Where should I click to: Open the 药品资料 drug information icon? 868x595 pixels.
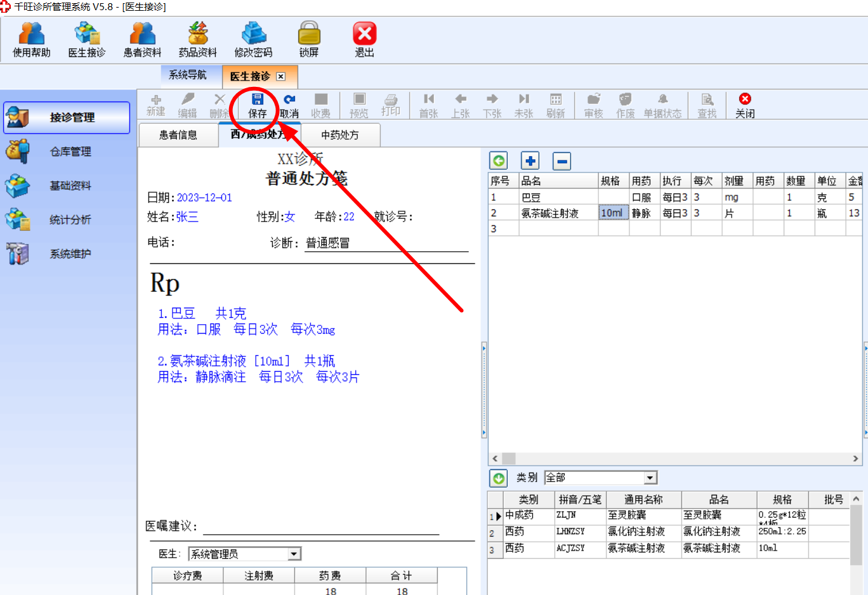(x=198, y=39)
